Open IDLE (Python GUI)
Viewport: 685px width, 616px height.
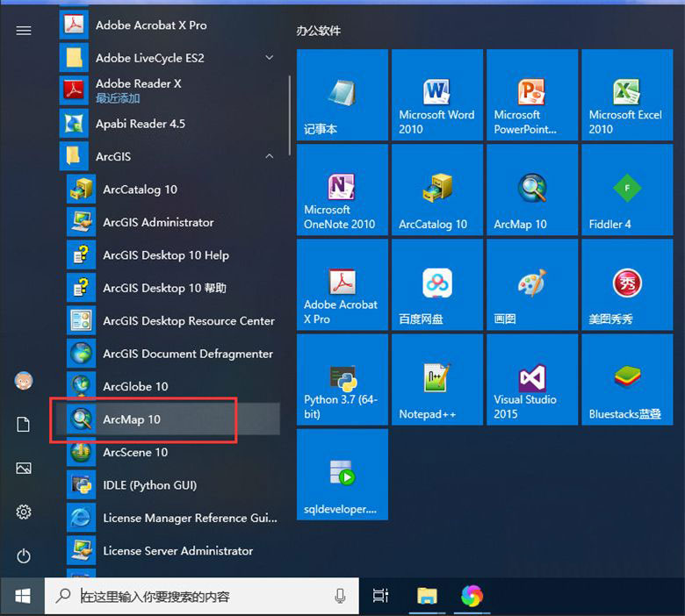[x=173, y=485]
